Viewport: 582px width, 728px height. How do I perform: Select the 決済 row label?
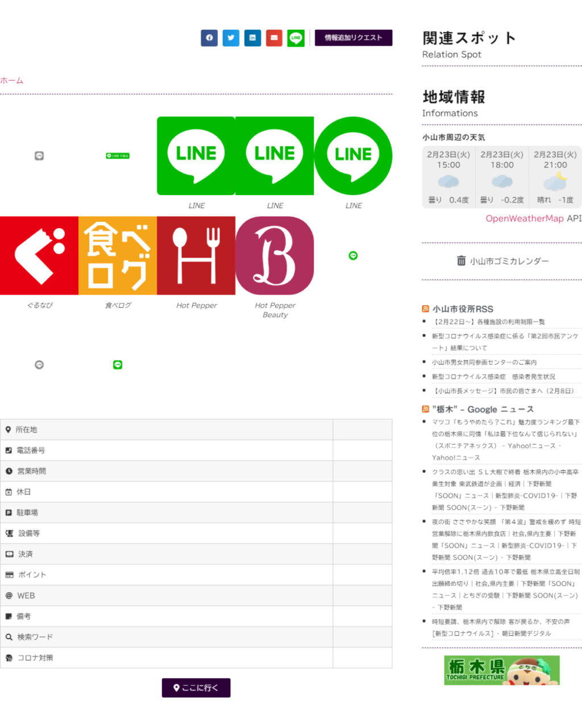(26, 555)
